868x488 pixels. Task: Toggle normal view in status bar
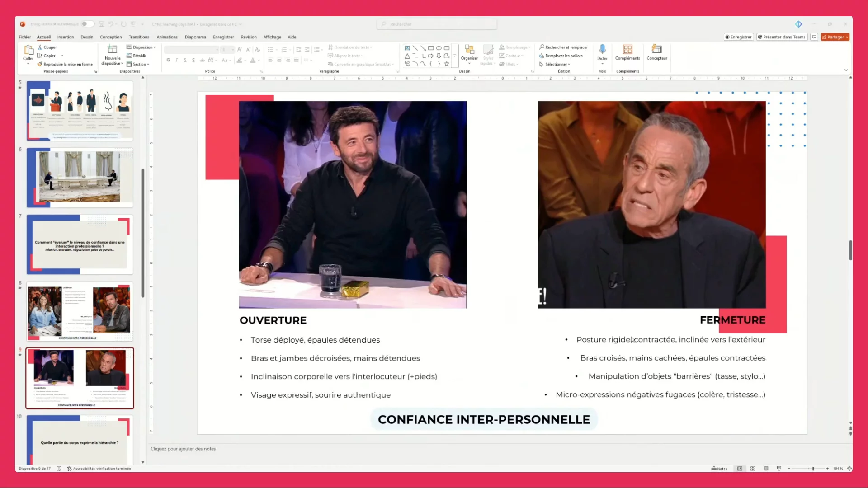pyautogui.click(x=740, y=469)
